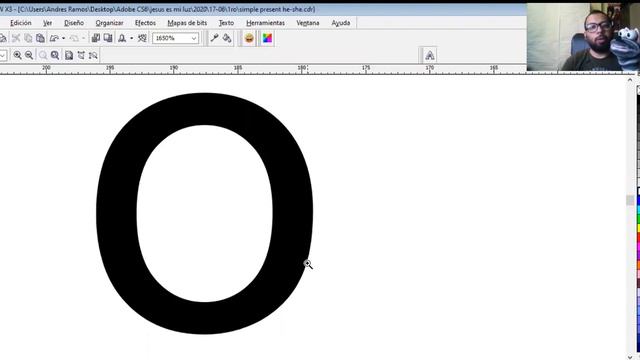Click the Zoom Out magnifier icon
Image resolution: width=640 pixels, height=360 pixels.
(29, 55)
